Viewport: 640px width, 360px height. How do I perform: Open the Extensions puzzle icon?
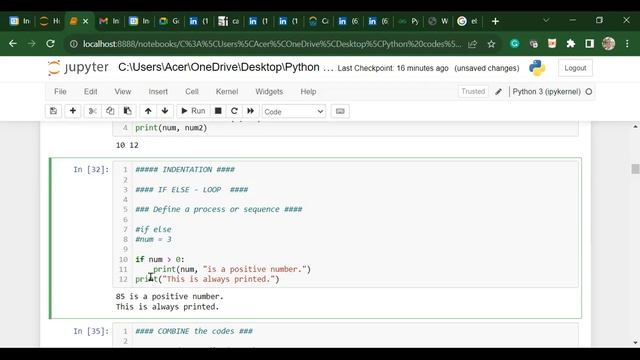coord(571,44)
